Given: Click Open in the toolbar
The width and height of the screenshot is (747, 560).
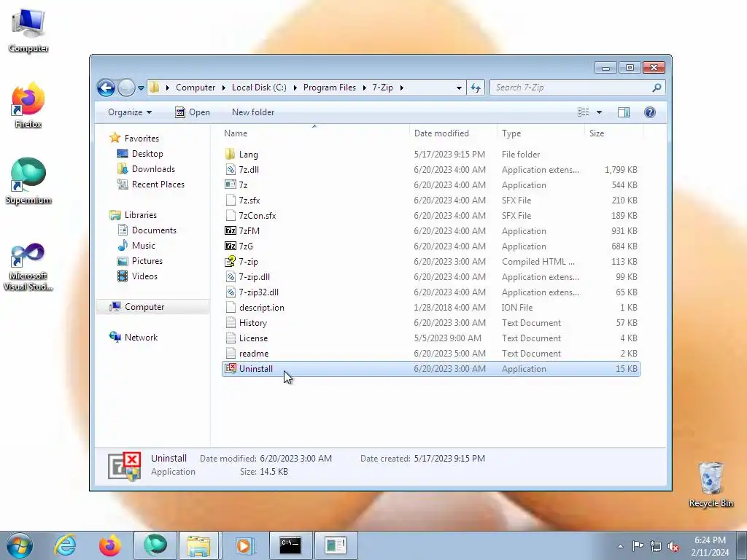Looking at the screenshot, I should tap(193, 112).
